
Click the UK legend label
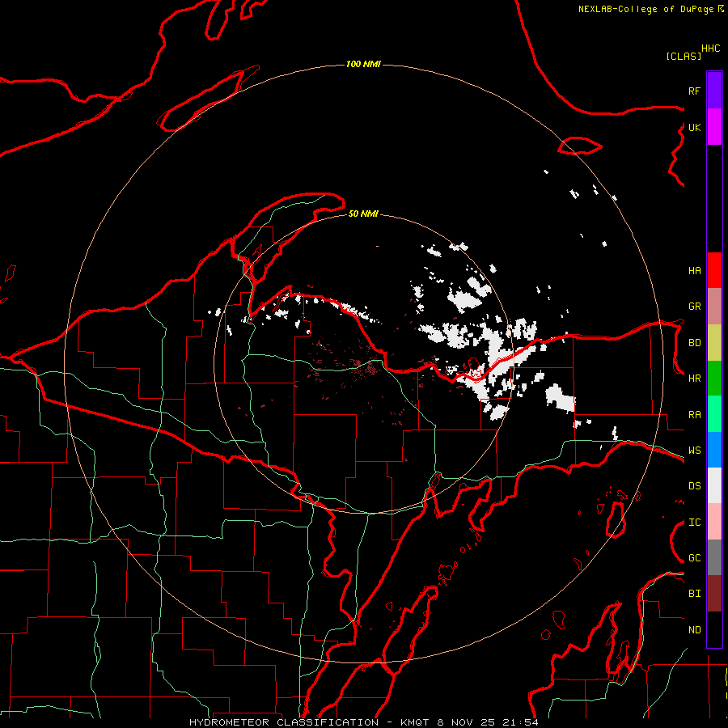pyautogui.click(x=694, y=127)
